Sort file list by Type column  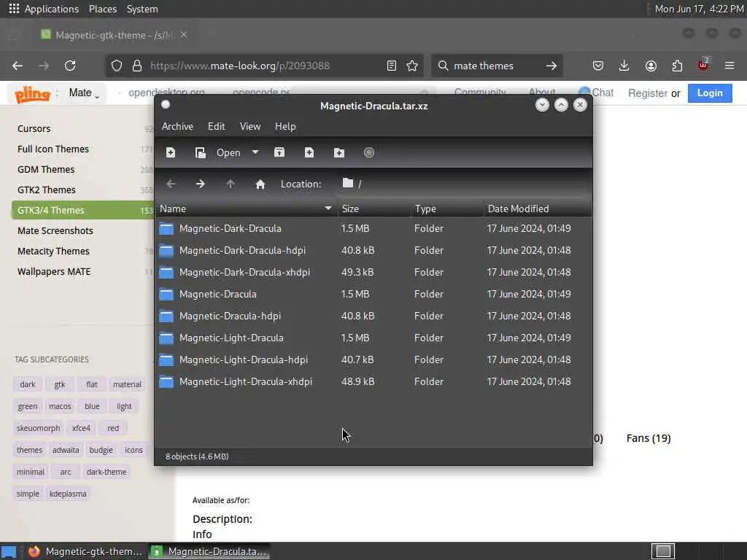(x=447, y=209)
